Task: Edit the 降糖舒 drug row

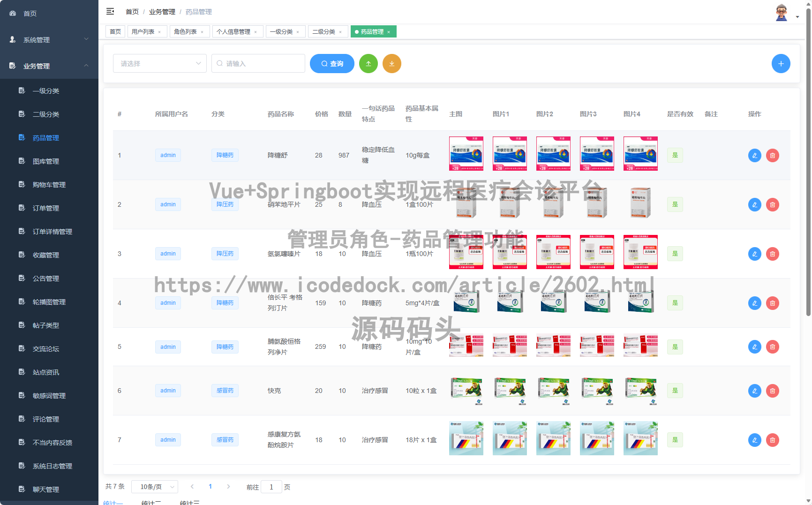Action: pyautogui.click(x=754, y=155)
